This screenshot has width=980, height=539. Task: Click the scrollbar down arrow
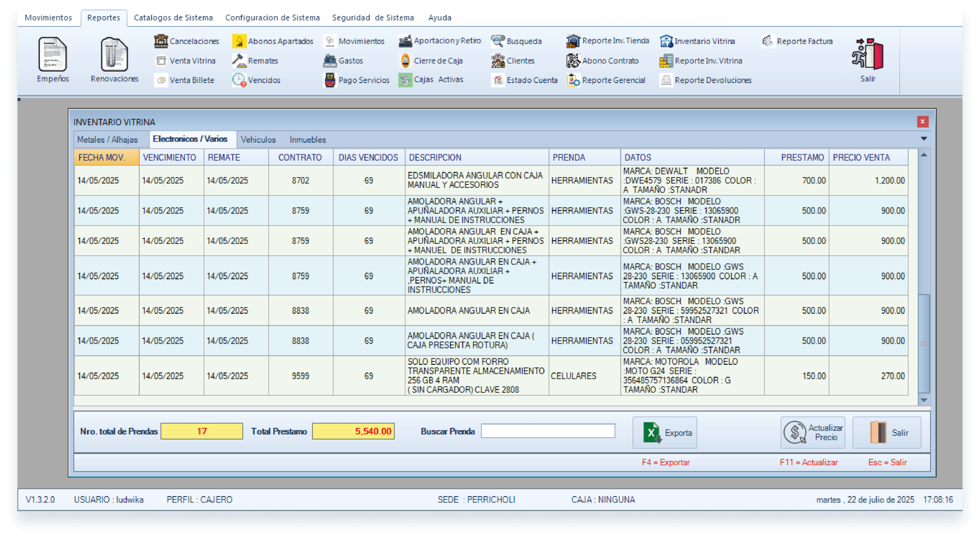[x=924, y=400]
